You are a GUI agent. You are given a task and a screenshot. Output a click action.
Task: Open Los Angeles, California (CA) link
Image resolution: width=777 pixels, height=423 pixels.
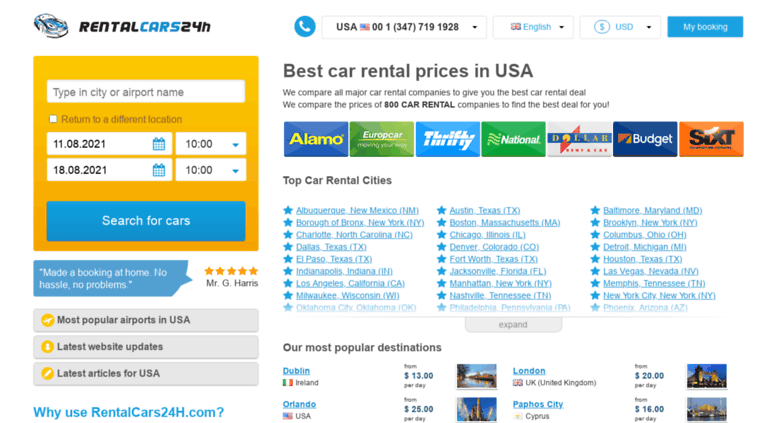click(x=350, y=283)
